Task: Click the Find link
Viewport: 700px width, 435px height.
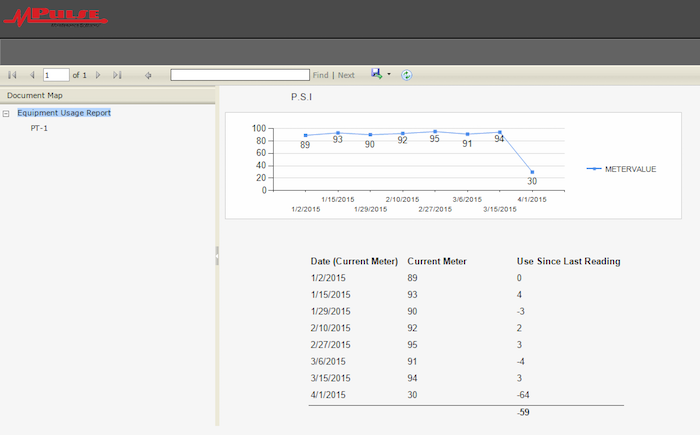Action: click(320, 75)
